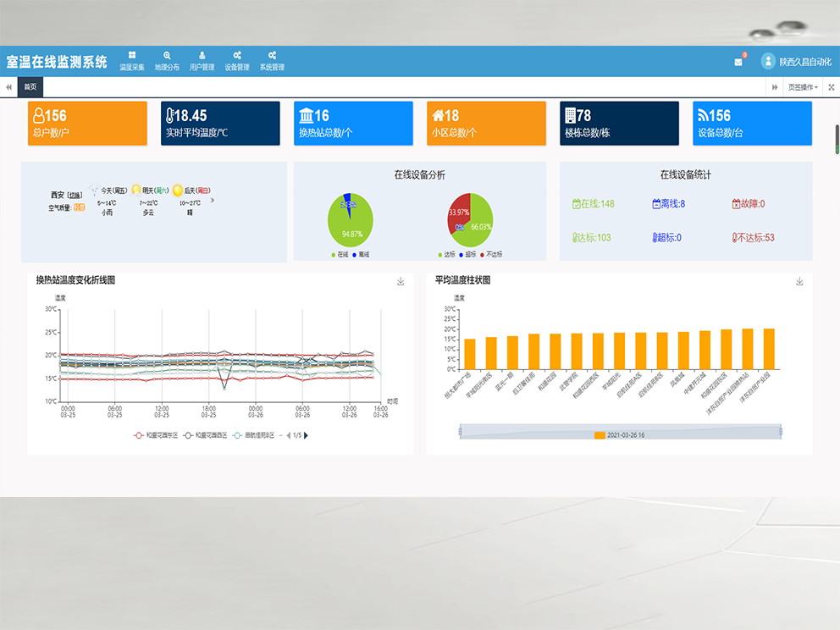Viewport: 840px width, 630px height.
Task: Toggle the 和盛花园西区 line series legend
Action: point(205,435)
